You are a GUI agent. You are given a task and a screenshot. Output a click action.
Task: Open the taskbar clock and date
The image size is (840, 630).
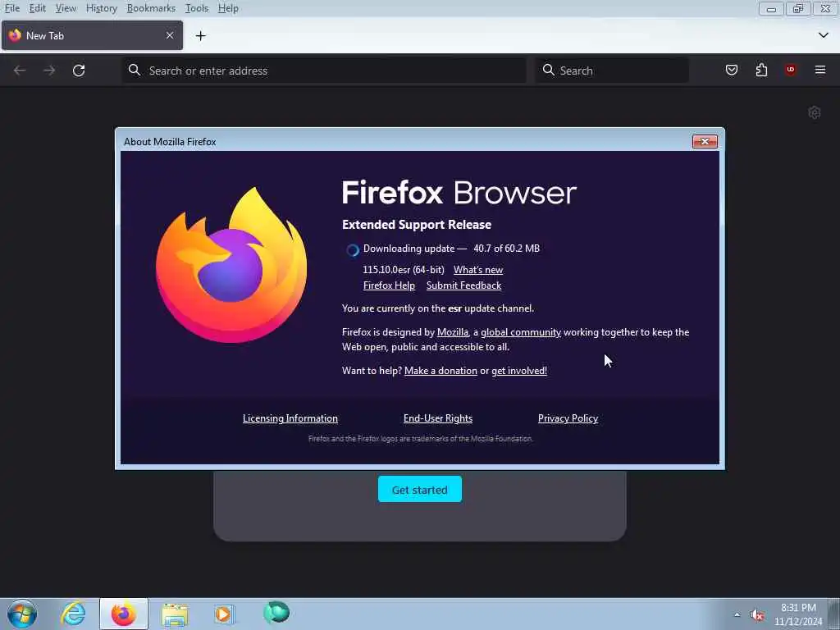pos(798,614)
